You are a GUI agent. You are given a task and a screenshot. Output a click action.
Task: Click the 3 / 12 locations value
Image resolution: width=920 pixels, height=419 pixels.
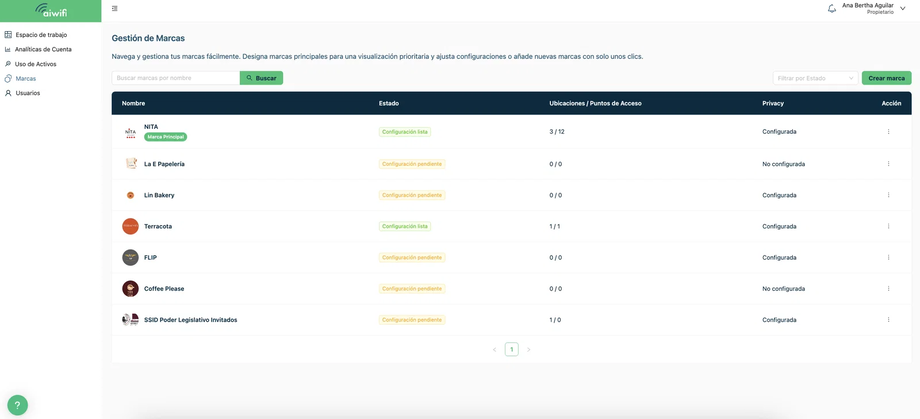coord(557,131)
